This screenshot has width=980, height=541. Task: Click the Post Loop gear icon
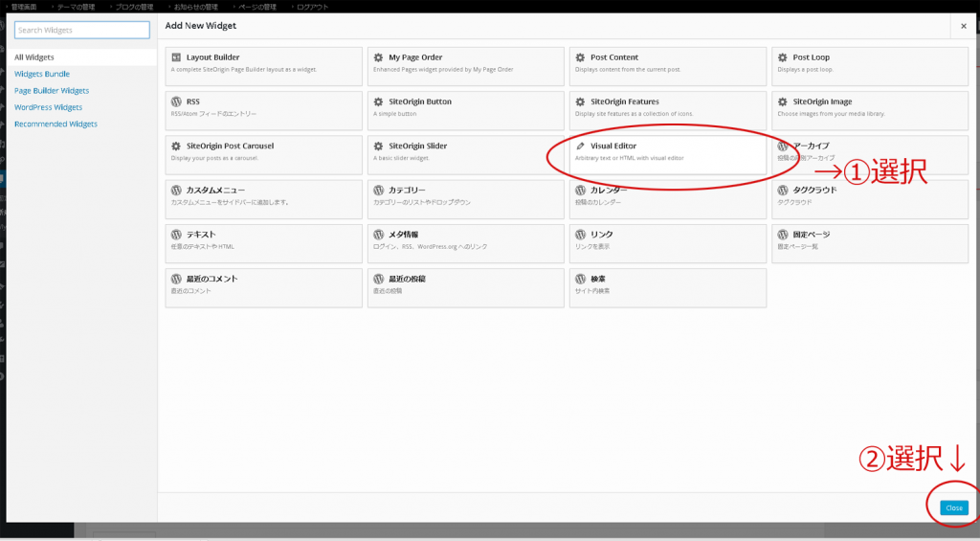pos(783,56)
